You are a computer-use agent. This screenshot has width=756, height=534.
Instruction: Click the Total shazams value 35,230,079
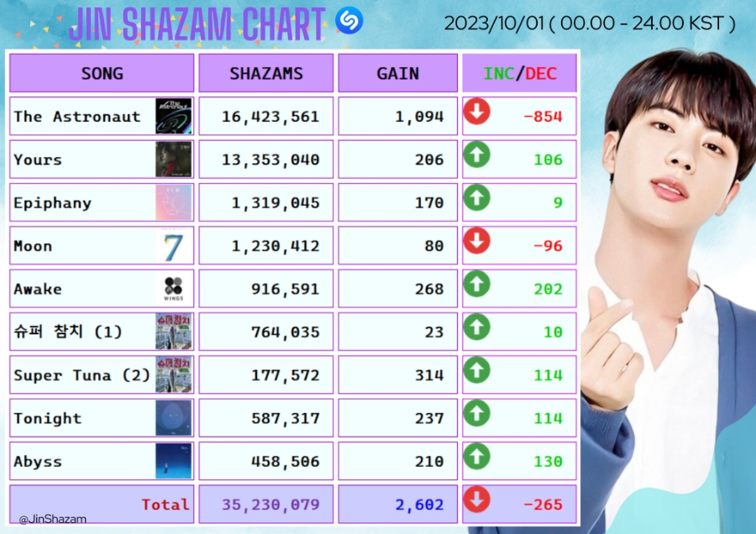pos(270,505)
